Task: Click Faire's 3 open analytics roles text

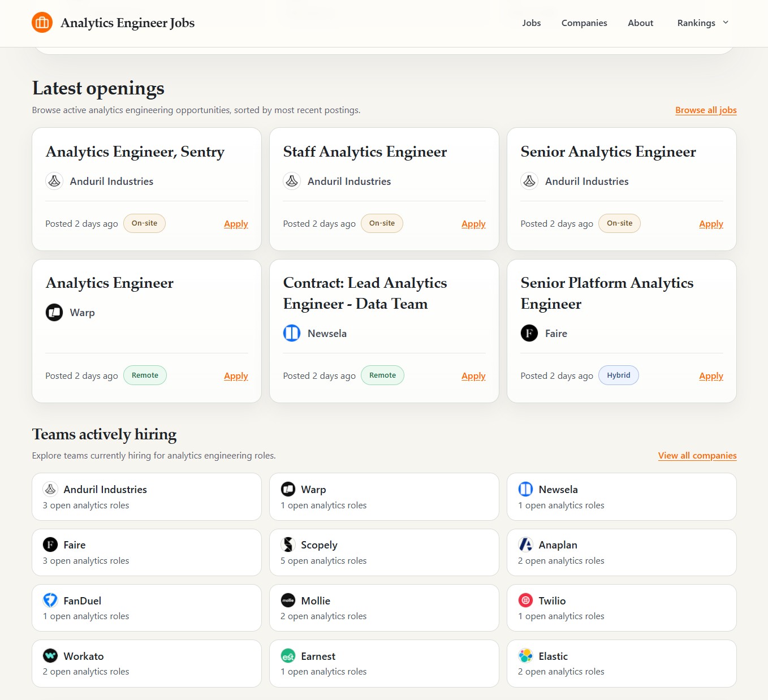Action: [x=86, y=561]
